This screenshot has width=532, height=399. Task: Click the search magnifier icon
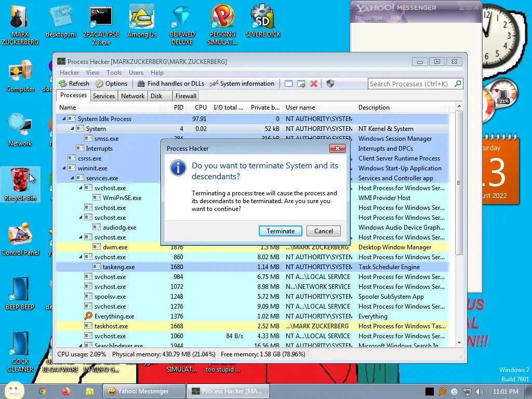458,84
